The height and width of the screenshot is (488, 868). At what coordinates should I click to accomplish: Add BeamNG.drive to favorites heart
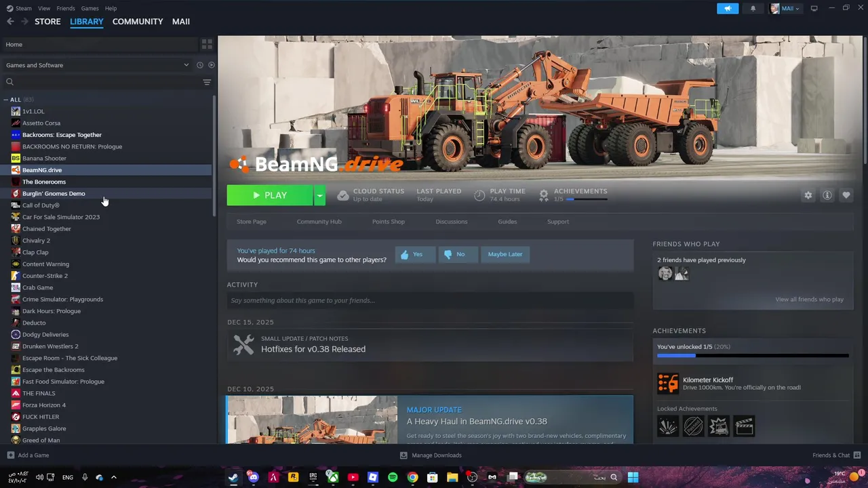pos(846,195)
